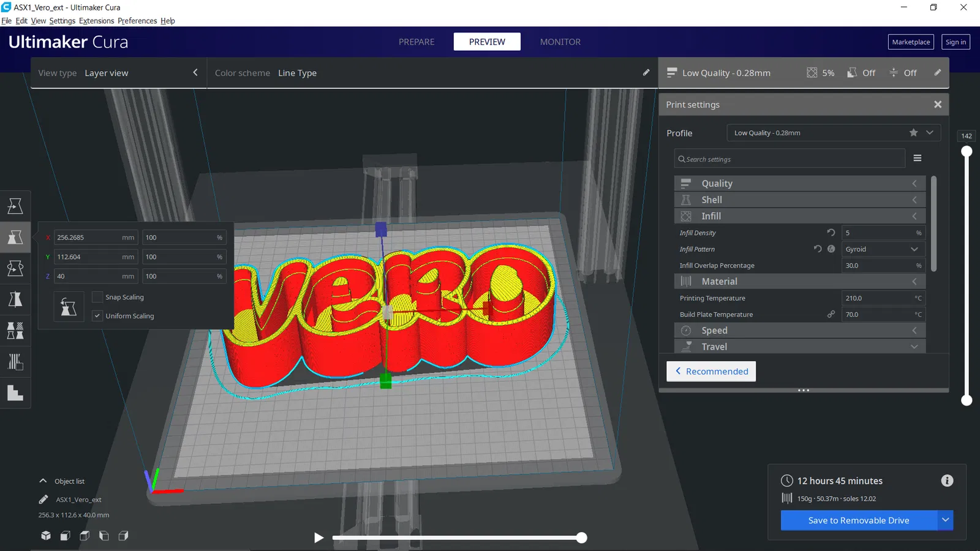Viewport: 980px width, 551px height.
Task: Switch to front view camera icon
Action: coord(65,536)
